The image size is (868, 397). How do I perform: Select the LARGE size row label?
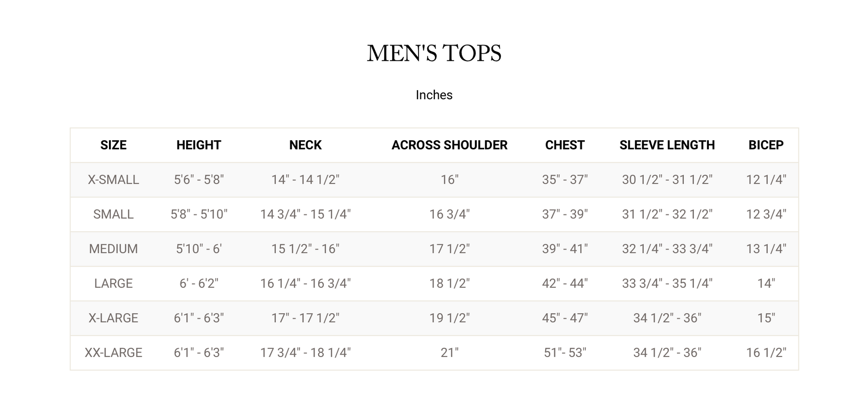pyautogui.click(x=113, y=284)
